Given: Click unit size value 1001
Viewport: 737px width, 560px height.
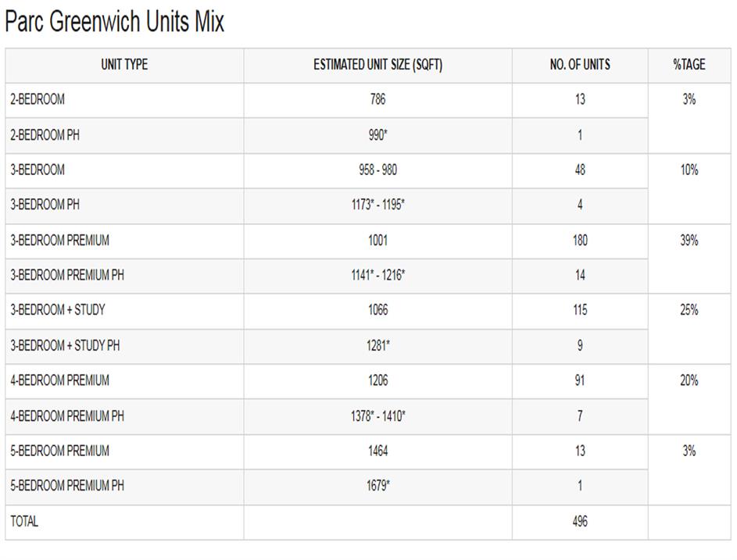Looking at the screenshot, I should click(377, 241).
